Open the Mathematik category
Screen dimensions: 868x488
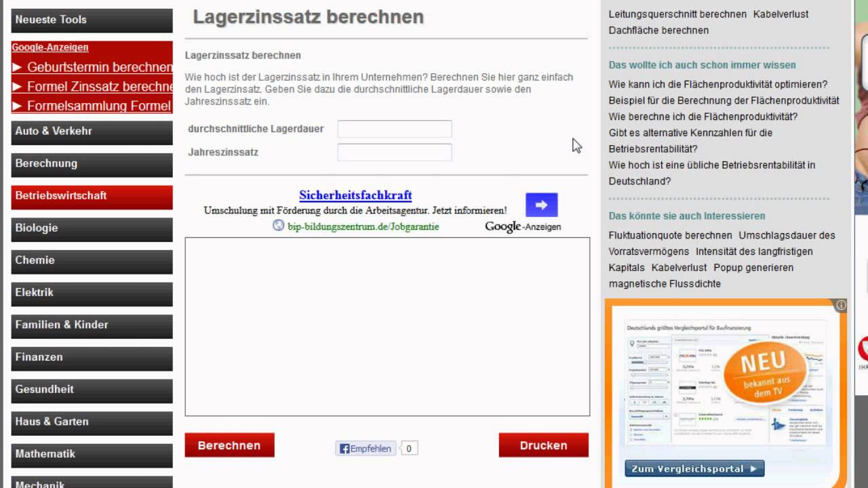(x=92, y=455)
